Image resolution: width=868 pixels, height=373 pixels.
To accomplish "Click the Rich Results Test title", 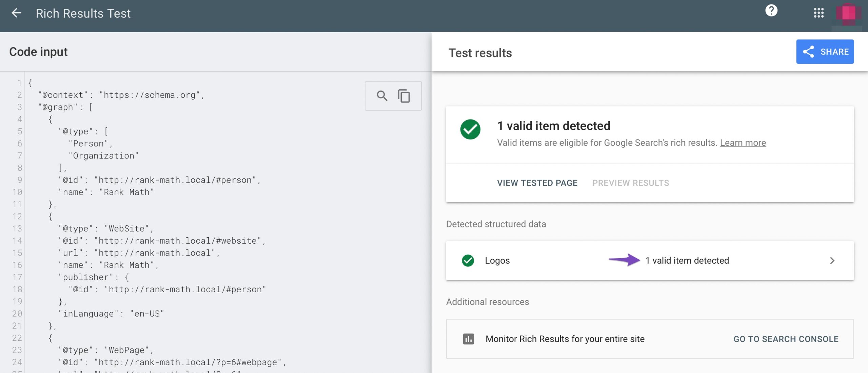I will (x=83, y=13).
